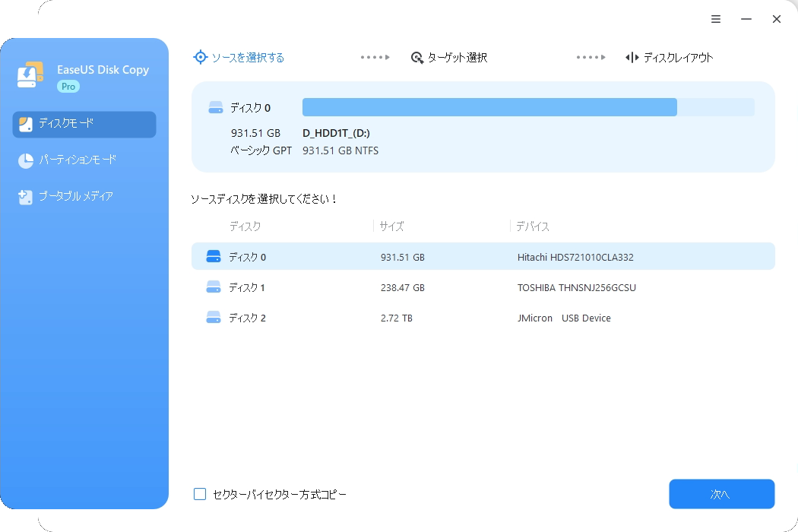This screenshot has width=798, height=532.
Task: Click the drive icon in ディスク 1 row
Action: pyautogui.click(x=214, y=287)
